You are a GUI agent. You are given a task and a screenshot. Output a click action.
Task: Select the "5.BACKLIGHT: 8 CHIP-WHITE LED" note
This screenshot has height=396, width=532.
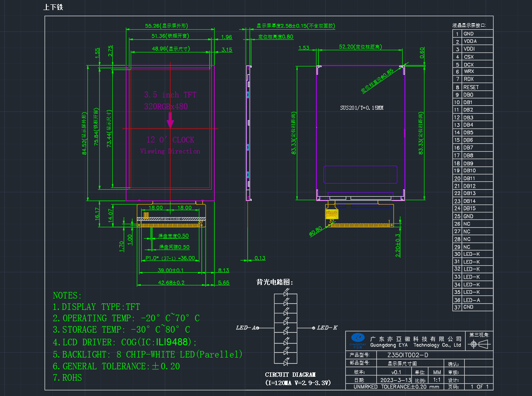coord(148,354)
